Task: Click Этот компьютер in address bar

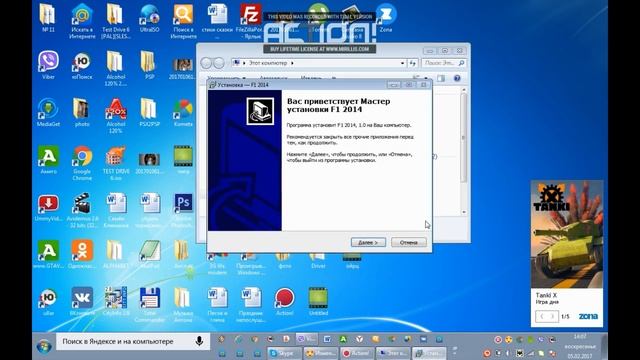Action: click(x=268, y=63)
